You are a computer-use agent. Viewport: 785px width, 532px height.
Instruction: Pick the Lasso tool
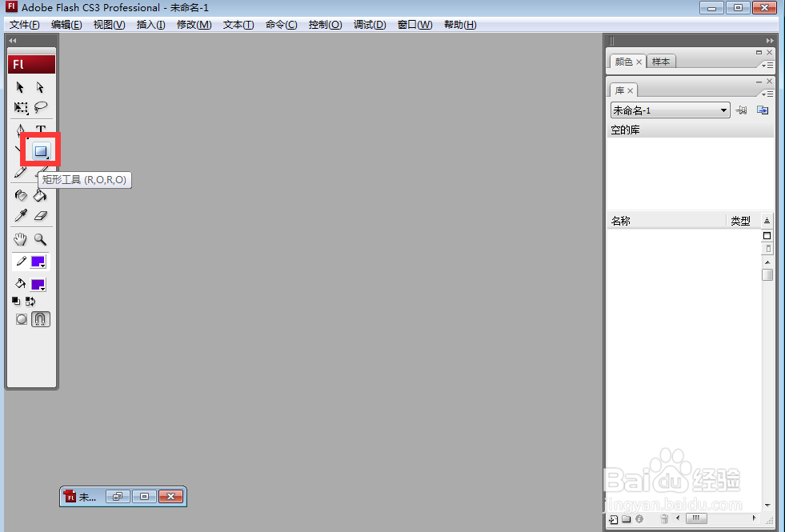[41, 107]
